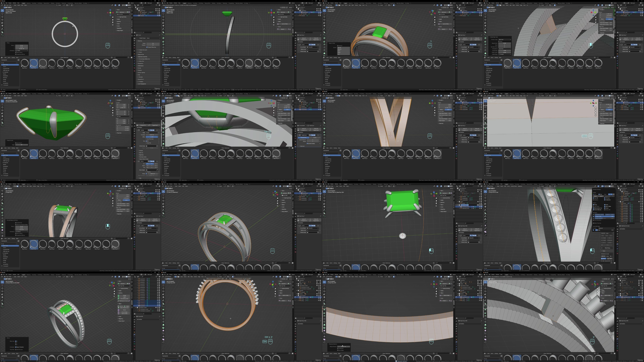This screenshot has height=362, width=644.
Task: Click Apply All in Bridge Edge Loops frame modifiers
Action: (x=625, y=38)
